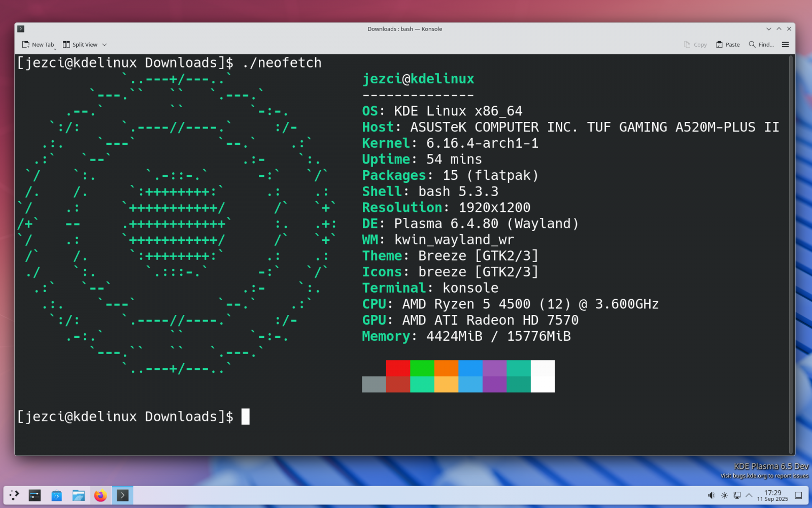Click the terminal's vertical scrollbar

(x=791, y=254)
